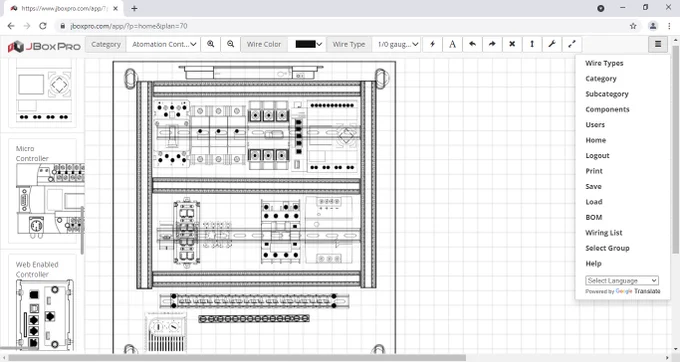This screenshot has width=680, height=362.
Task: Open the Select Language dropdown
Action: pos(622,280)
